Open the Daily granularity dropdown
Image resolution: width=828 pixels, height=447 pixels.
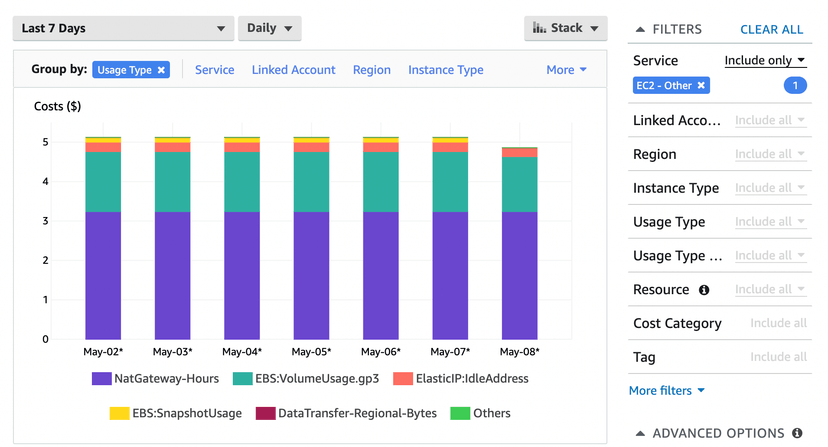tap(270, 28)
